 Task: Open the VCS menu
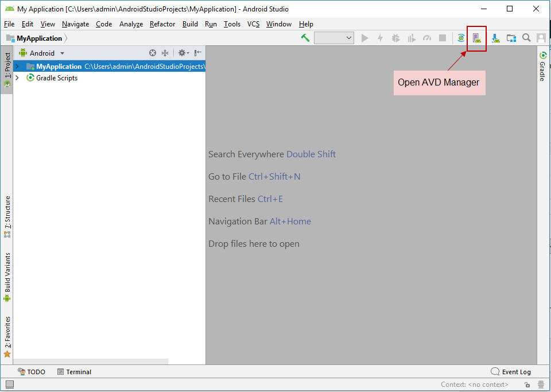tap(253, 24)
